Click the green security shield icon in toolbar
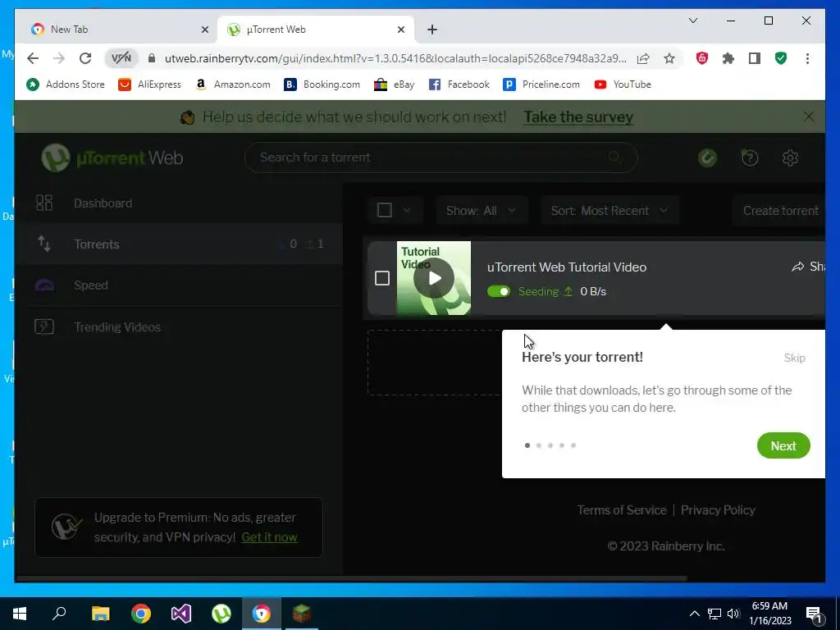Viewport: 840px width, 630px height. [x=781, y=58]
